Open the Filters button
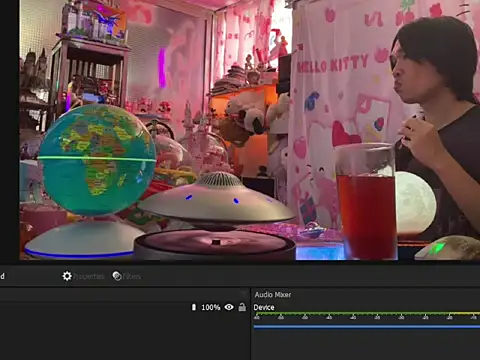The image size is (480, 360). tap(127, 276)
